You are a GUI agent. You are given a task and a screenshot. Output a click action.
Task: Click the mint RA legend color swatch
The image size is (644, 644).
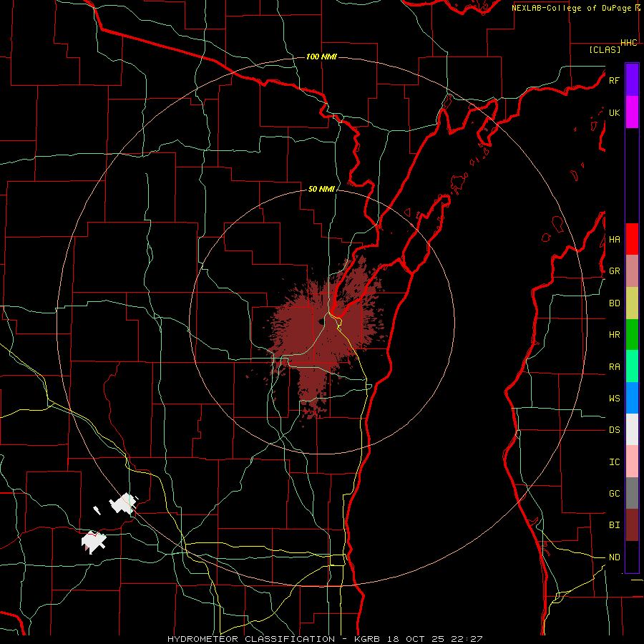click(x=632, y=366)
